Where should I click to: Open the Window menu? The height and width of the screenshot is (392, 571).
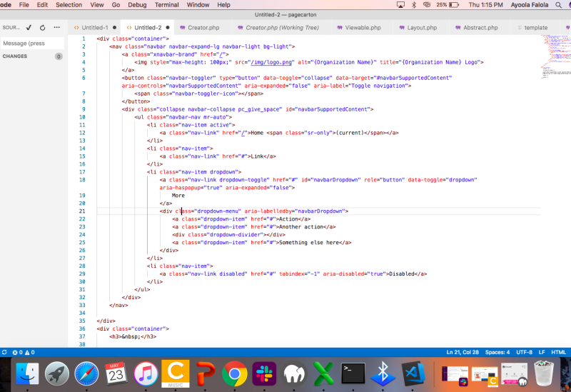(x=198, y=5)
